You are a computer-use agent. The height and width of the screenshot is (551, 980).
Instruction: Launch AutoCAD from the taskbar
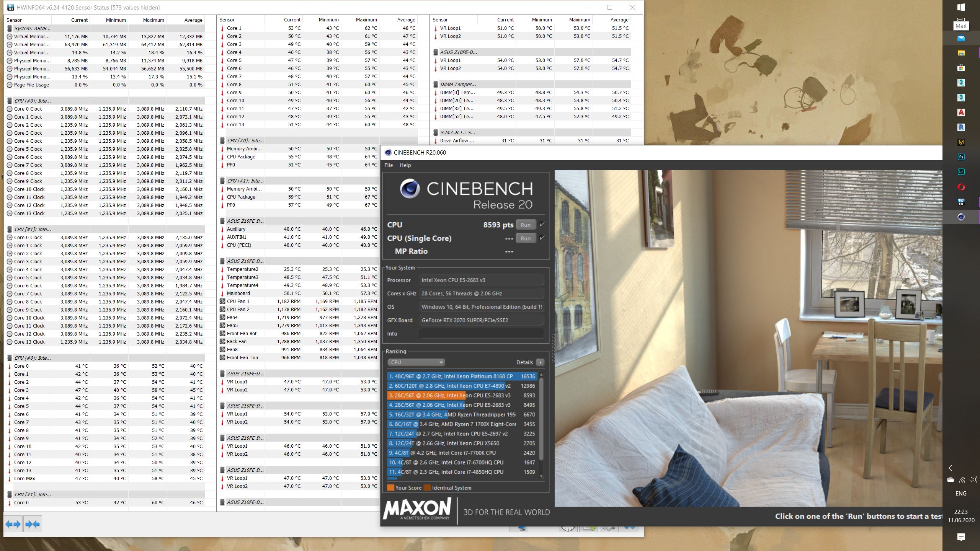961,112
